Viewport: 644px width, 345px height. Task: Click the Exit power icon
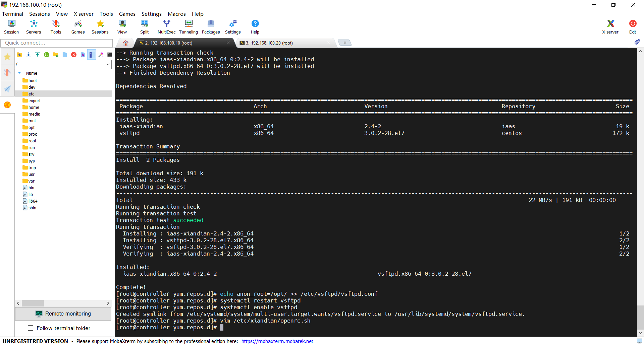click(x=633, y=27)
